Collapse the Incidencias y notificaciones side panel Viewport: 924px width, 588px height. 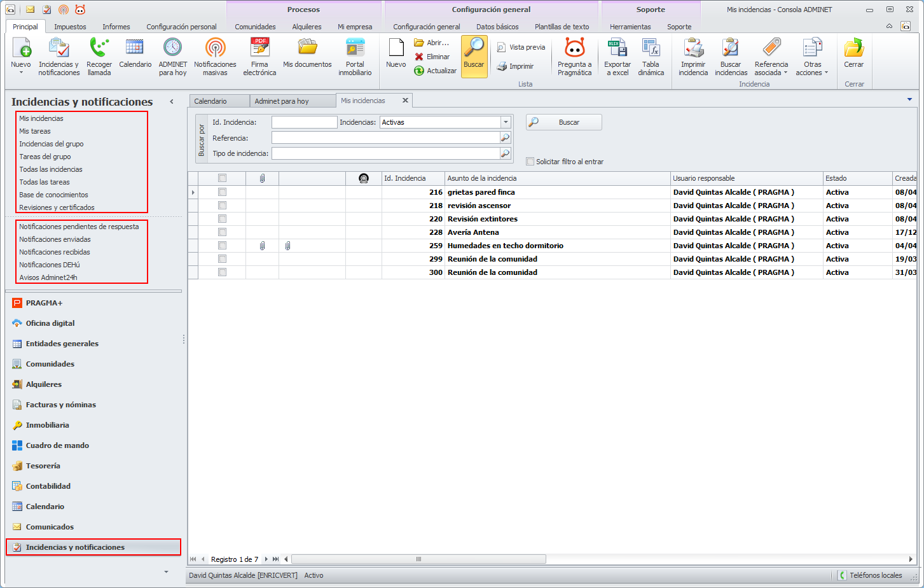pyautogui.click(x=172, y=102)
